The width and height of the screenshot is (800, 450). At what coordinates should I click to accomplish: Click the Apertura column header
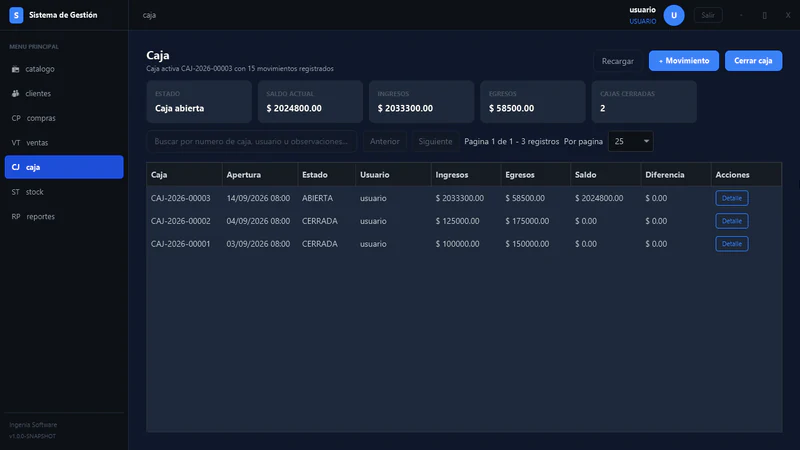260,174
